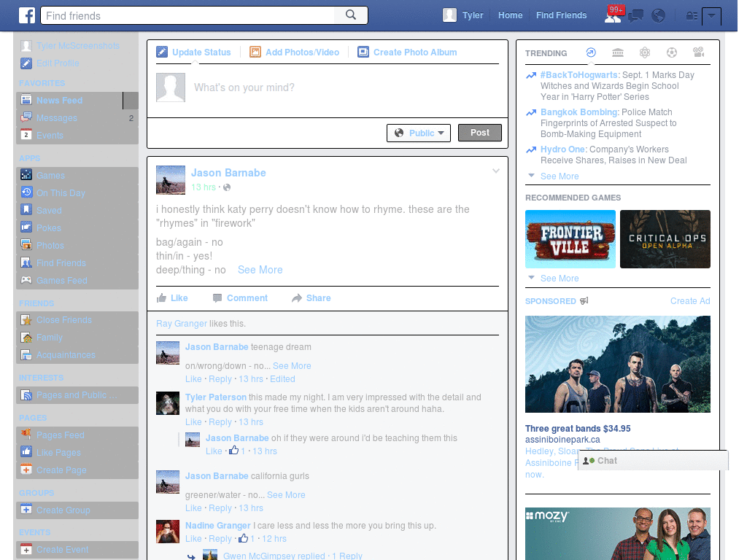Click the search magnifier button
747x560 pixels.
[x=351, y=15]
